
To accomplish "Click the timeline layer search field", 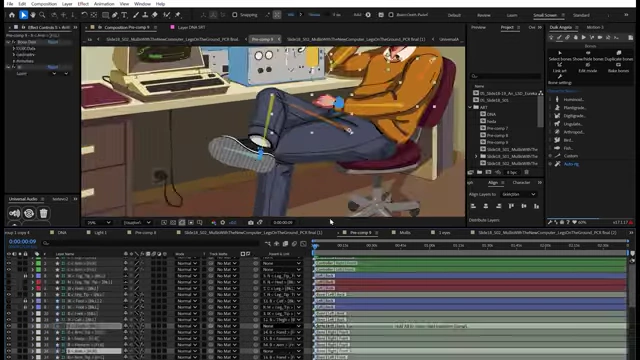I will [151, 243].
